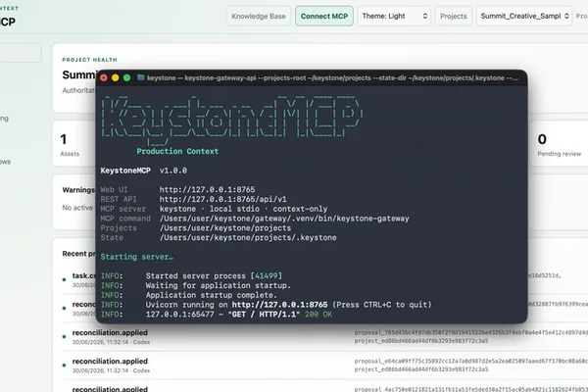Open the Theme: Light dropdown
The image size is (588, 392).
point(394,16)
